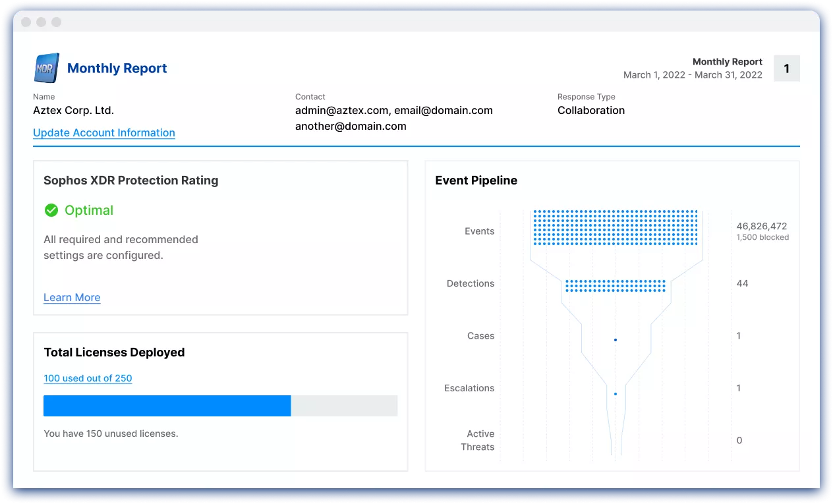
Task: Click the Sophos XDR Protection Rating heading
Action: [x=130, y=181]
